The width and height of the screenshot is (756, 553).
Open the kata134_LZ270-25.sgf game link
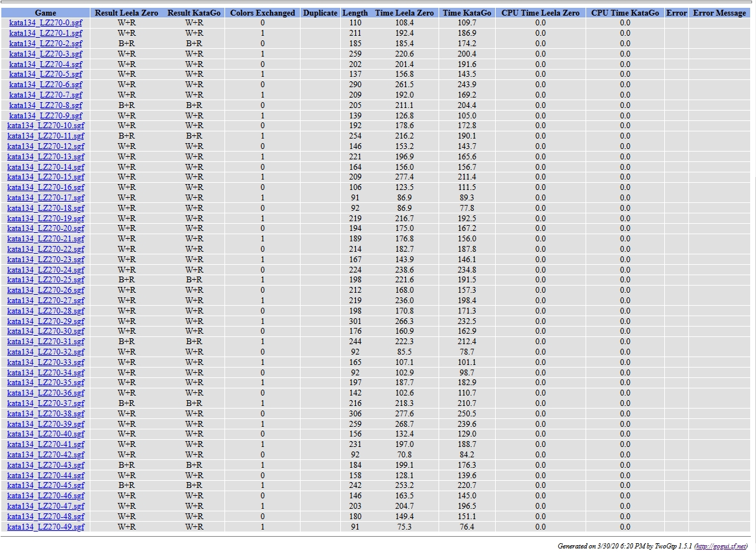point(46,280)
